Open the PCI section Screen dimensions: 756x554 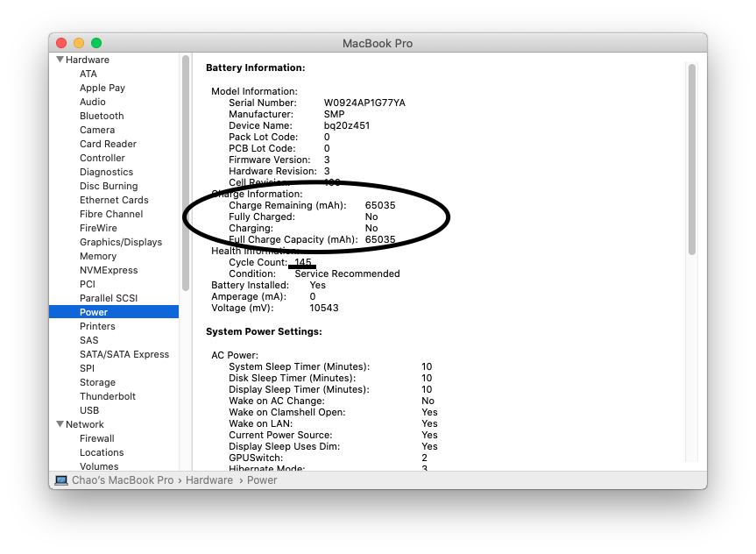pos(88,284)
